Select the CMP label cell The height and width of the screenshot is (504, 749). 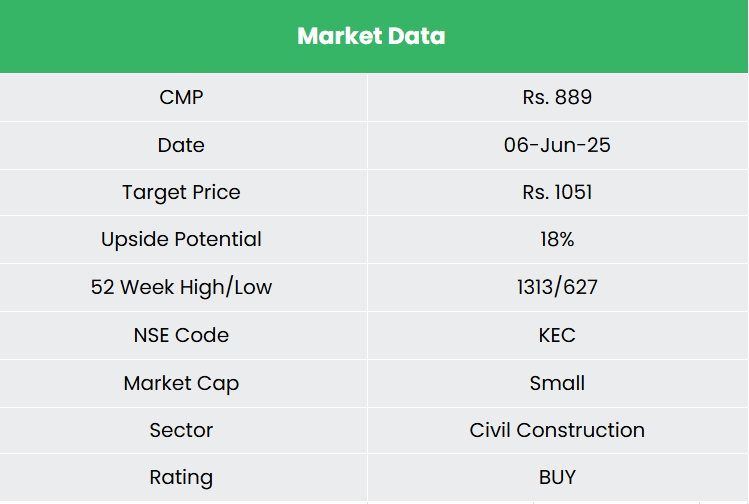click(181, 98)
